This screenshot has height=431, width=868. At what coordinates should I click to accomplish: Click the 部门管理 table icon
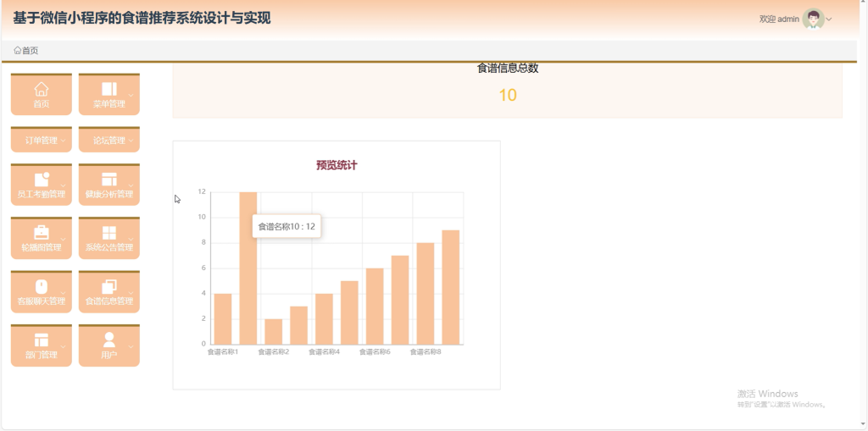tap(42, 340)
